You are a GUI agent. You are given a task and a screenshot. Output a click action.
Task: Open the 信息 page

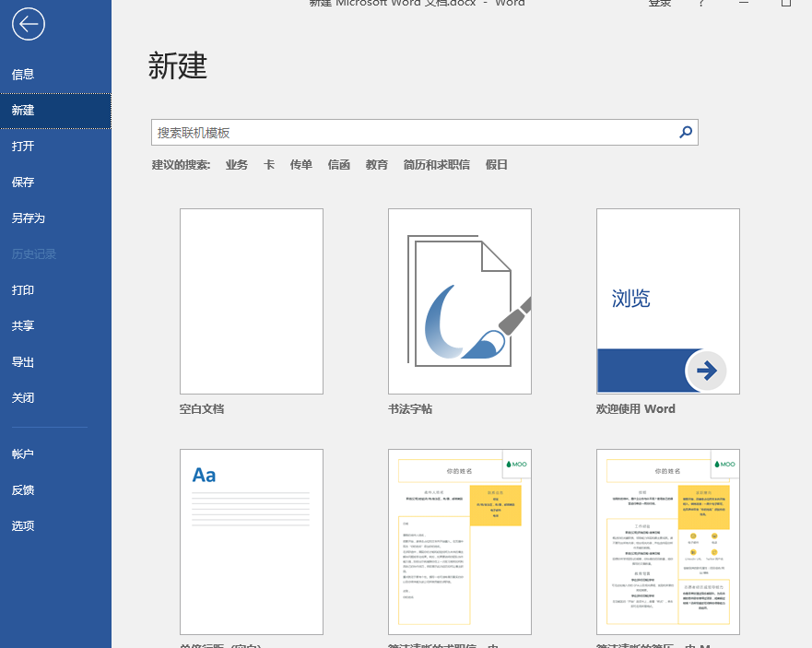(55, 75)
